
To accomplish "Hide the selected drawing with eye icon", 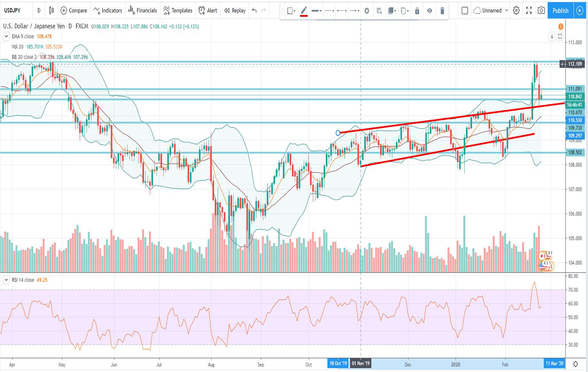I will pos(429,11).
